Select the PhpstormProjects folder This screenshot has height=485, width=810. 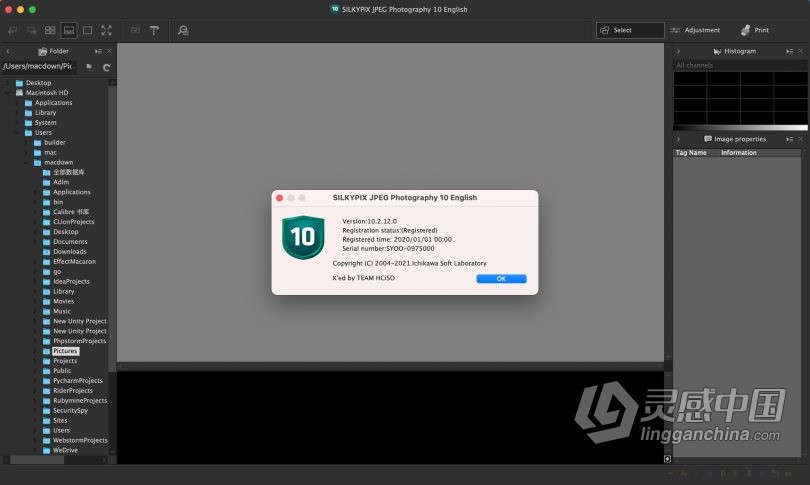80,341
